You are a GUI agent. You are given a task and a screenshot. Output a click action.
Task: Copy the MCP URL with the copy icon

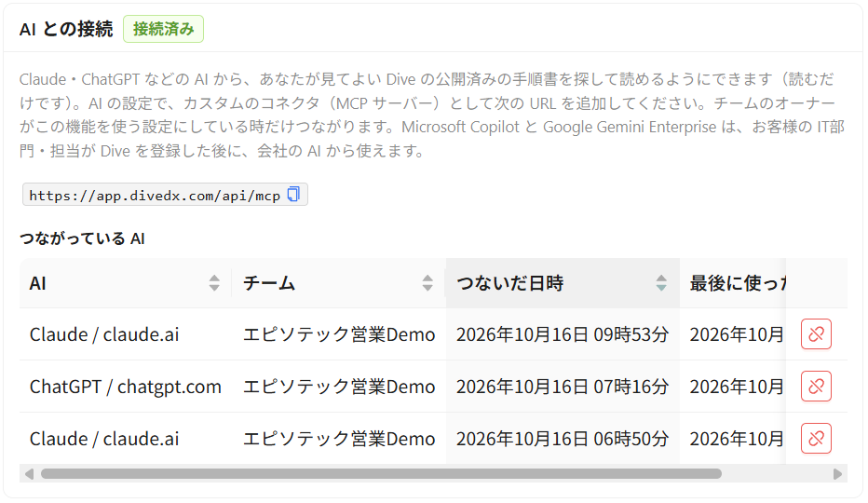[x=293, y=195]
